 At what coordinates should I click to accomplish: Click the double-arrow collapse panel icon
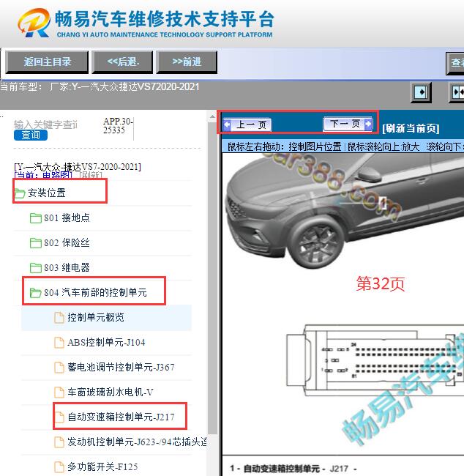click(457, 92)
